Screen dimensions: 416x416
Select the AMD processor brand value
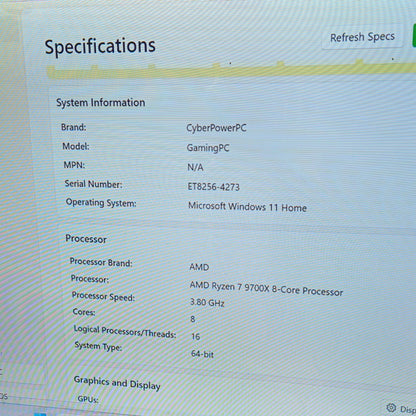click(199, 267)
